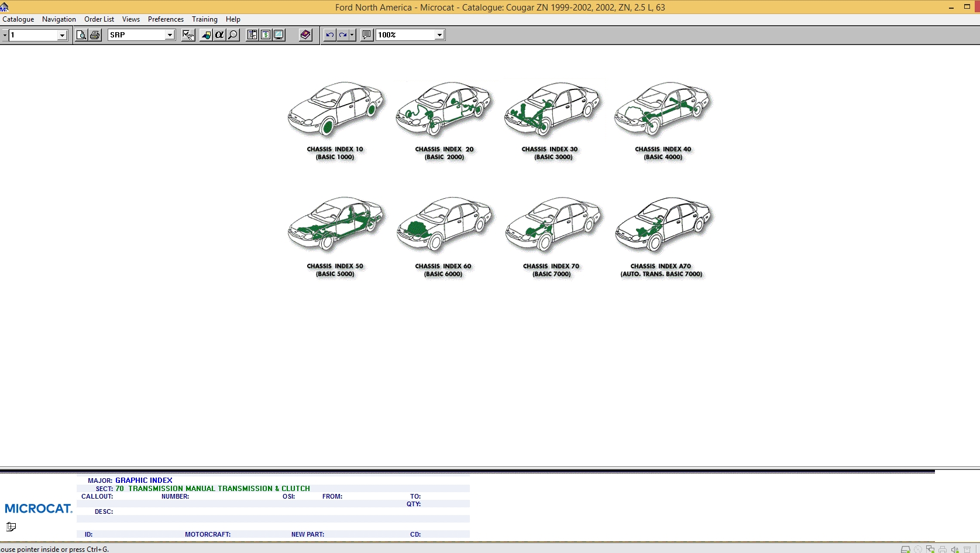This screenshot has width=980, height=553.
Task: Open the Help menu
Action: coord(233,19)
